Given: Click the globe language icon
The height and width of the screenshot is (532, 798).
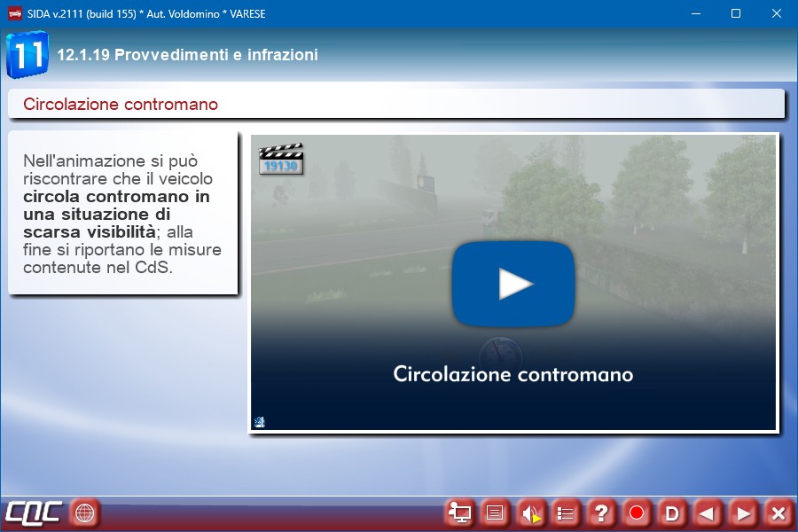Looking at the screenshot, I should 84,512.
